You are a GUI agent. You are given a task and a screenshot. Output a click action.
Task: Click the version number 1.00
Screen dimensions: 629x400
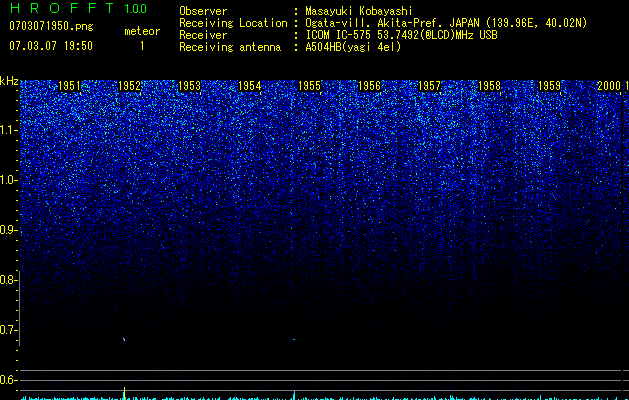click(x=135, y=8)
